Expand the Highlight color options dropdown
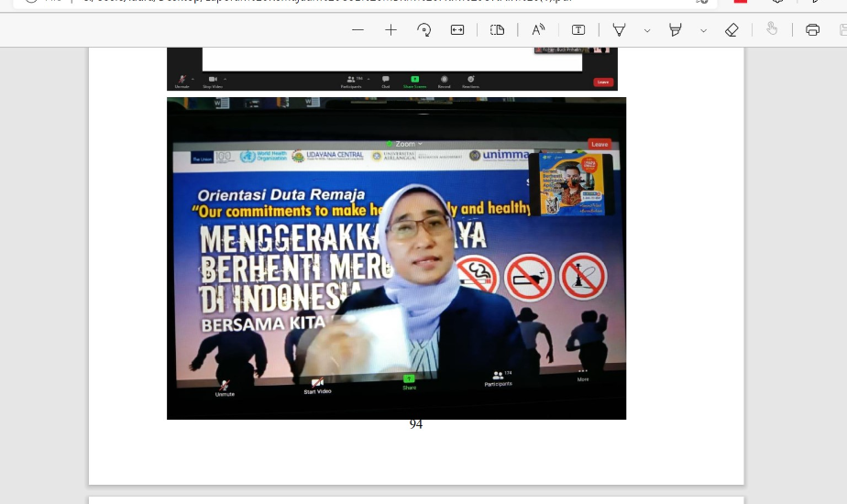Viewport: 847px width, 504px height. click(x=703, y=31)
